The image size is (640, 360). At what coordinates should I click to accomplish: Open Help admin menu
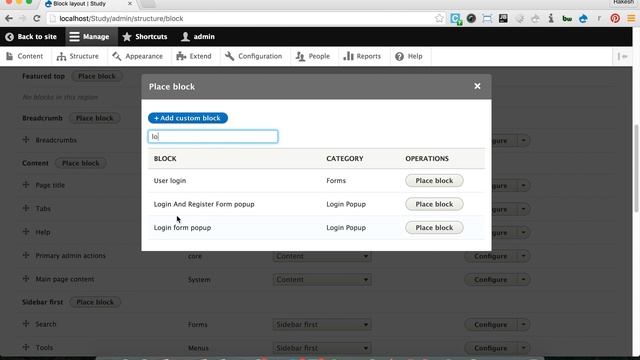click(x=409, y=56)
